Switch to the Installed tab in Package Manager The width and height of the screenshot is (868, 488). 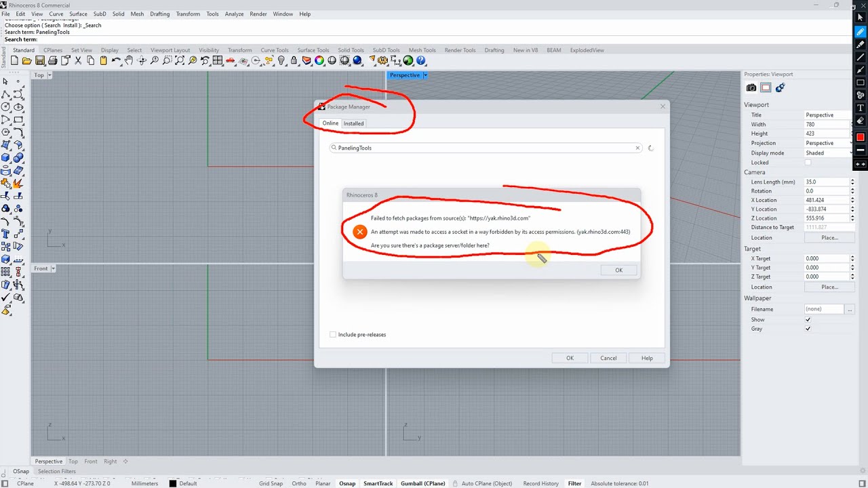pos(353,123)
